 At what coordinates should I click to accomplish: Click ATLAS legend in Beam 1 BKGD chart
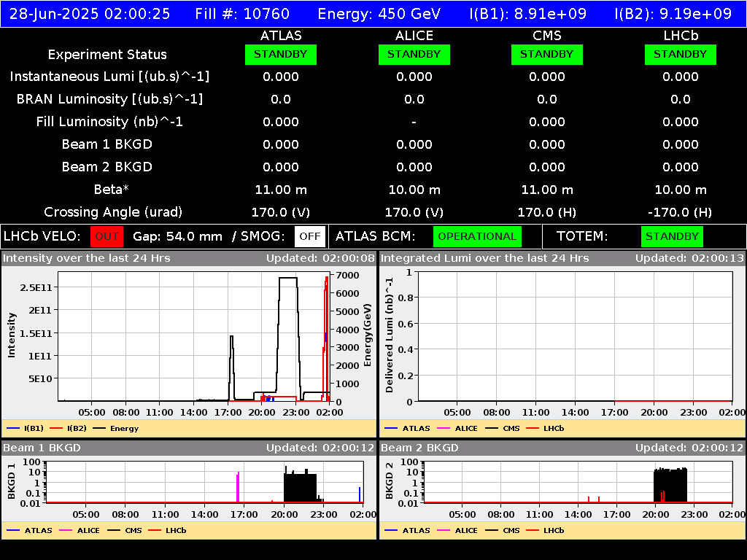pos(29,531)
